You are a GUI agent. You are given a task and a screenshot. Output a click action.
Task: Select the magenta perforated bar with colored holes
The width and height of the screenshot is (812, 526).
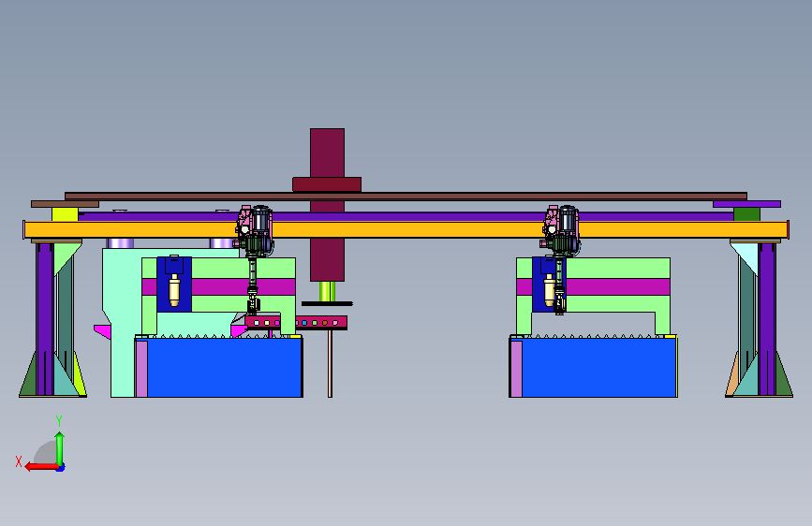296,323
